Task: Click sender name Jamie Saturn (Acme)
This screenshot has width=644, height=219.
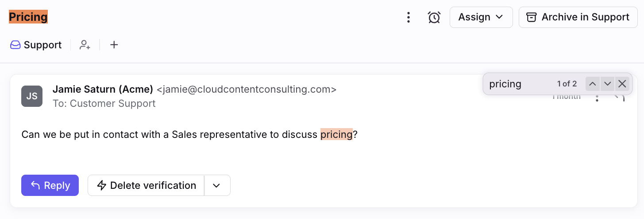Action: (x=103, y=89)
